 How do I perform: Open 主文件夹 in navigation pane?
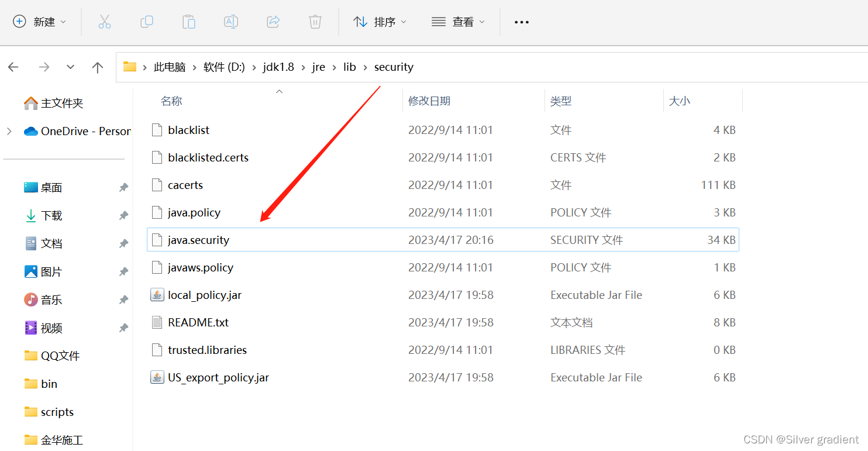click(62, 103)
